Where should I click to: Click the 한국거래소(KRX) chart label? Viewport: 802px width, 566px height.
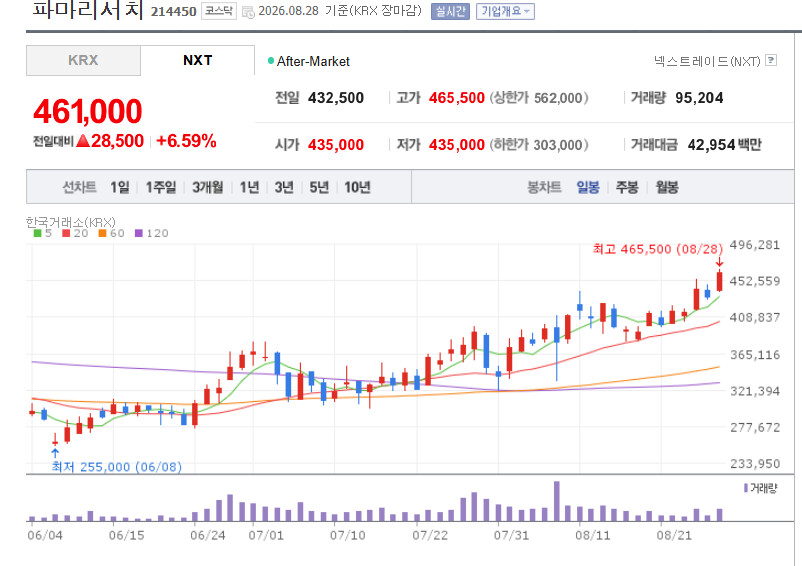[71, 222]
